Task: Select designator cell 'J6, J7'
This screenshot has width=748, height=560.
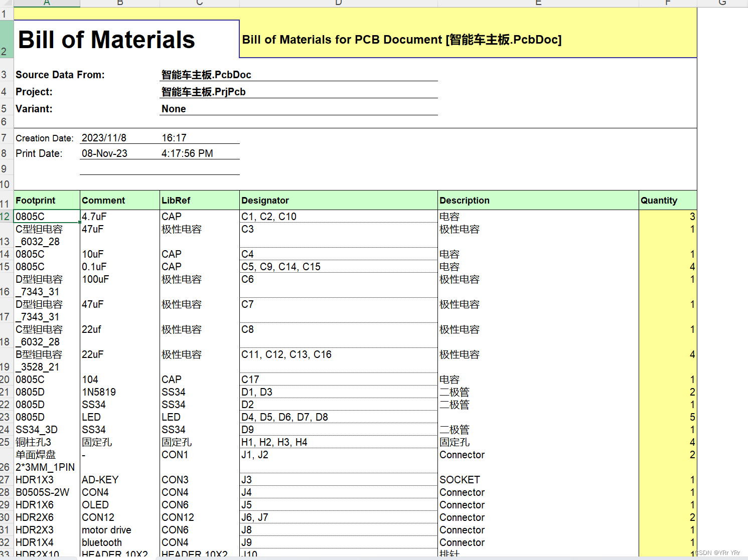Action: pyautogui.click(x=339, y=517)
